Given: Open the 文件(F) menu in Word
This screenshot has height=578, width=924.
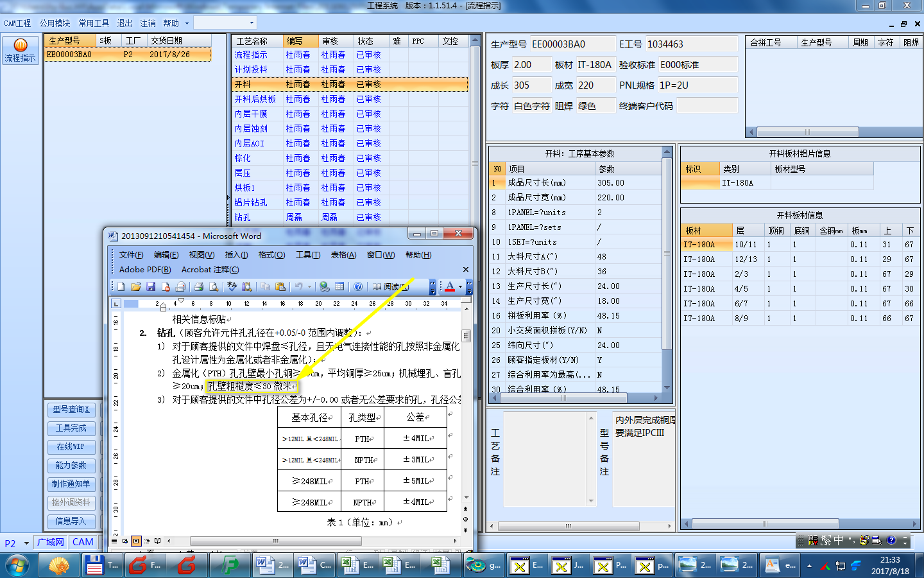Looking at the screenshot, I should pos(132,255).
